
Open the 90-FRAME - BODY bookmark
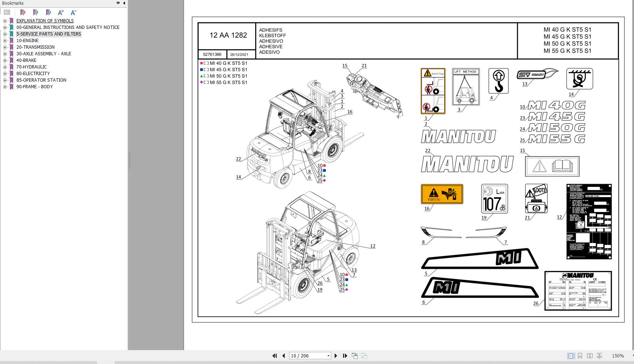[34, 87]
